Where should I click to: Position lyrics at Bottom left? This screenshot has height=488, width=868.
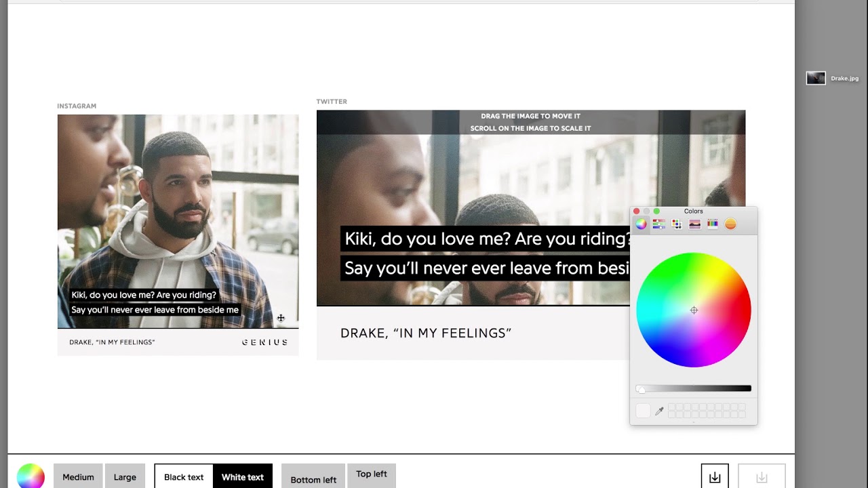[x=313, y=478]
